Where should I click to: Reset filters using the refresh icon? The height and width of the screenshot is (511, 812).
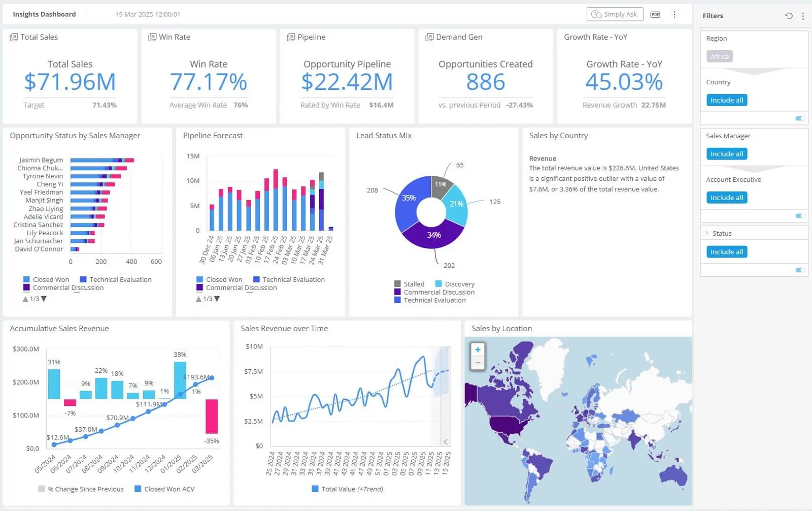789,16
